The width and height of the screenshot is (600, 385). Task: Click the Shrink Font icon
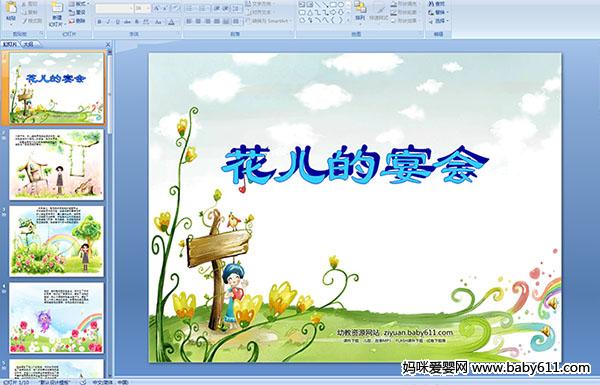[x=165, y=8]
